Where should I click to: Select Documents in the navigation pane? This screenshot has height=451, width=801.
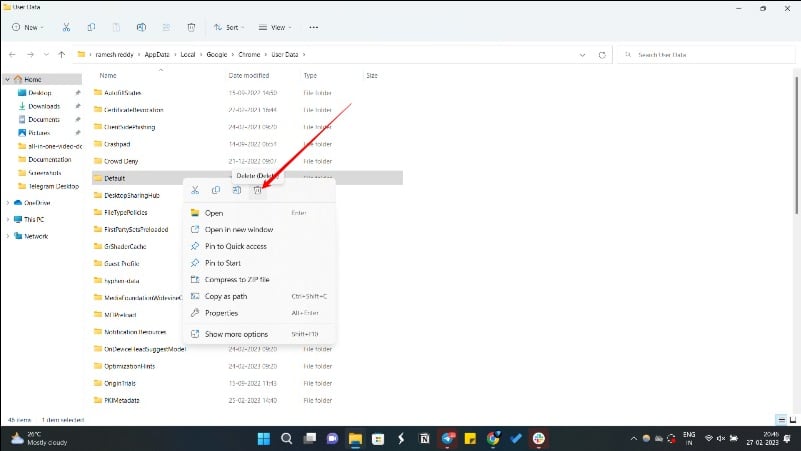pos(43,120)
